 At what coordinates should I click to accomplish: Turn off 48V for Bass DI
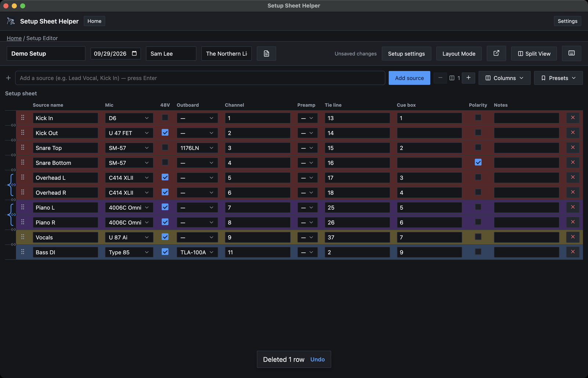165,252
